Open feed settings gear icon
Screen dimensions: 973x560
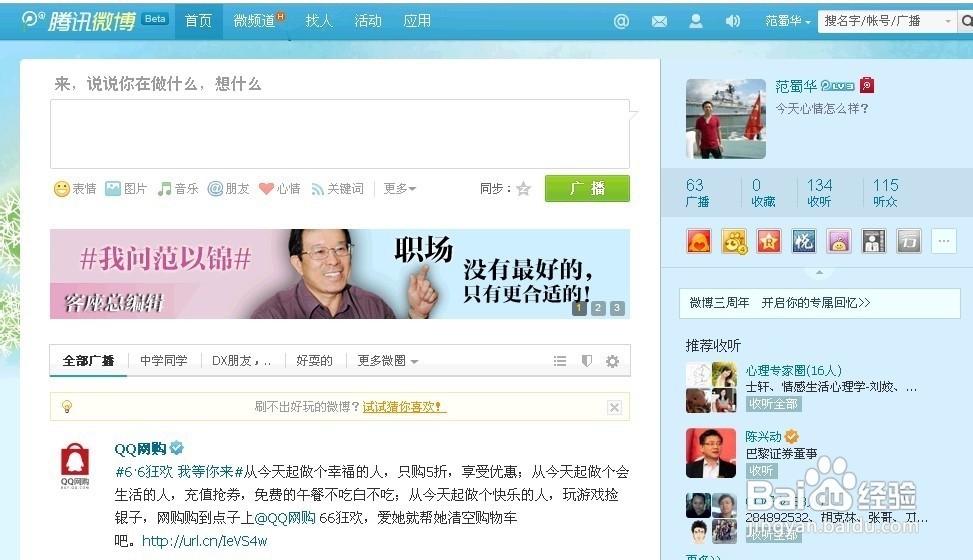pyautogui.click(x=612, y=361)
